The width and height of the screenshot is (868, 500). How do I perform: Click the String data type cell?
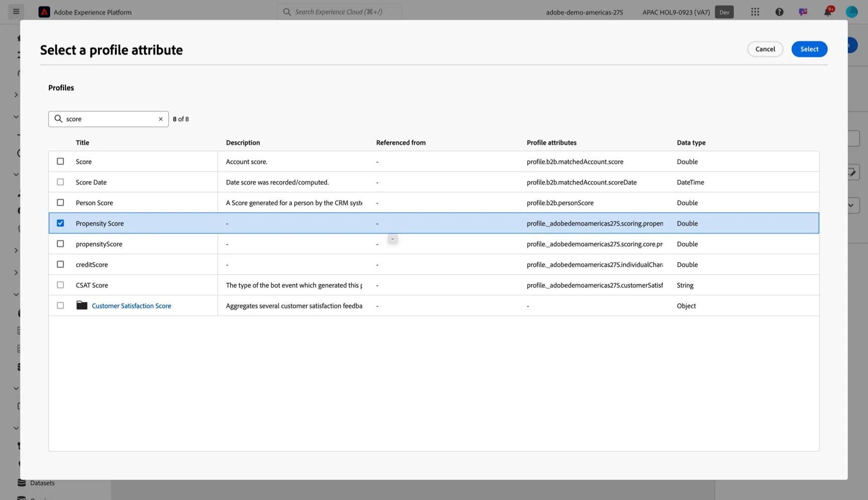[x=685, y=285]
